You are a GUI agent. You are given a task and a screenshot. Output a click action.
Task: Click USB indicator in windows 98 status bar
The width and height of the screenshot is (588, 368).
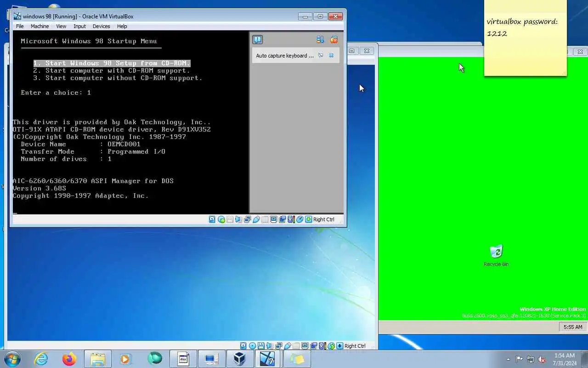(256, 219)
